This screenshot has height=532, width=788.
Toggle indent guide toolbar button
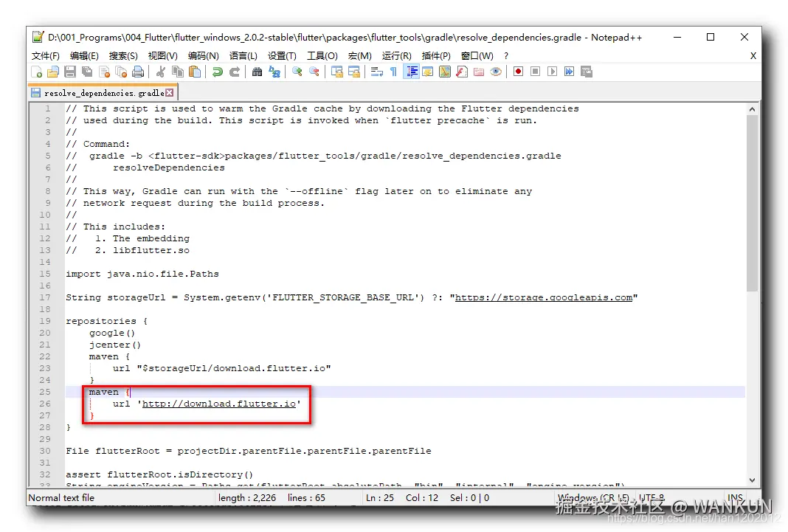[412, 72]
